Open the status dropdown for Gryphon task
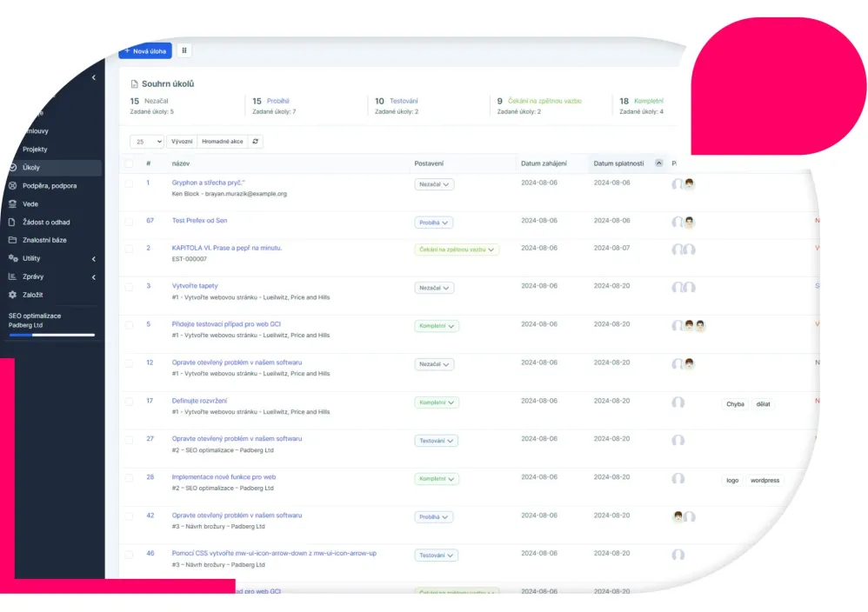This screenshot has width=868, height=612. pyautogui.click(x=434, y=184)
